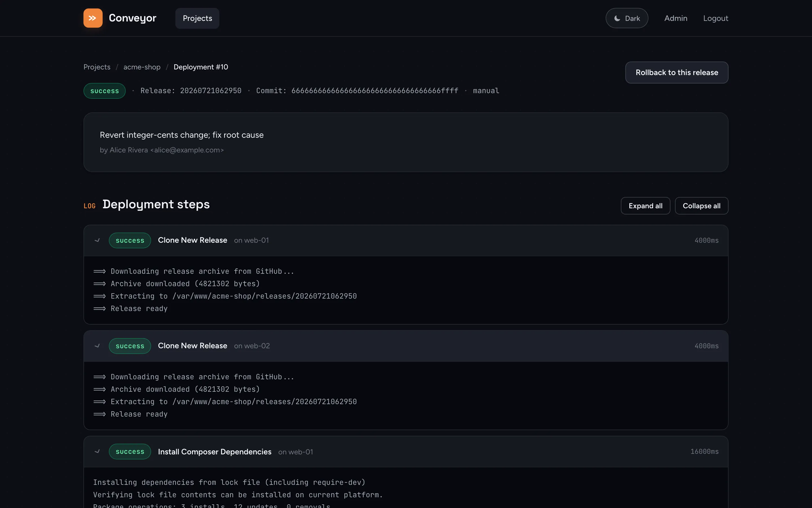This screenshot has width=812, height=508.
Task: Click the Logout link
Action: 716,18
